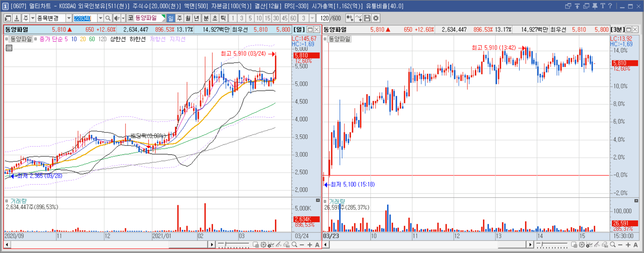Open custom interval dropdown next to 3
The image size is (644, 253).
click(312, 18)
